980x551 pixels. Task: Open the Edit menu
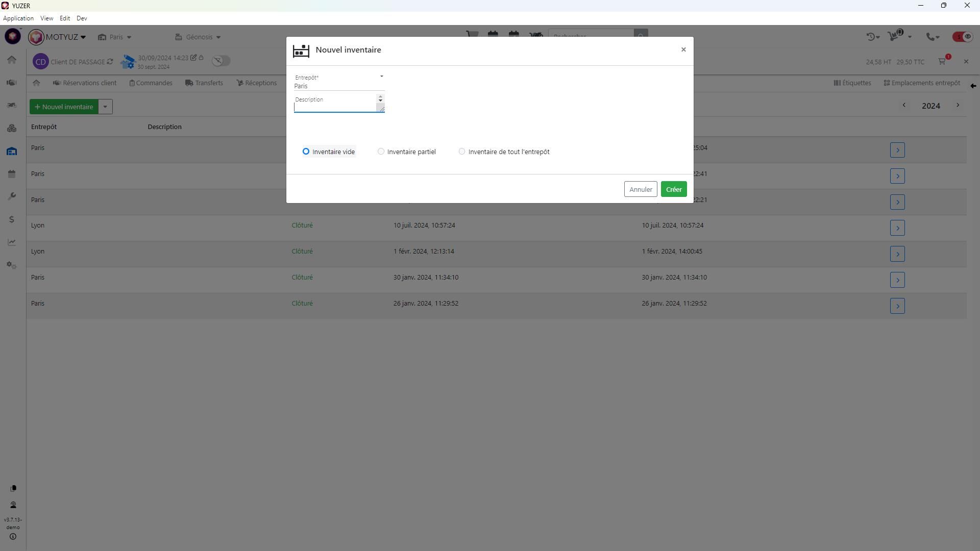[x=64, y=18]
